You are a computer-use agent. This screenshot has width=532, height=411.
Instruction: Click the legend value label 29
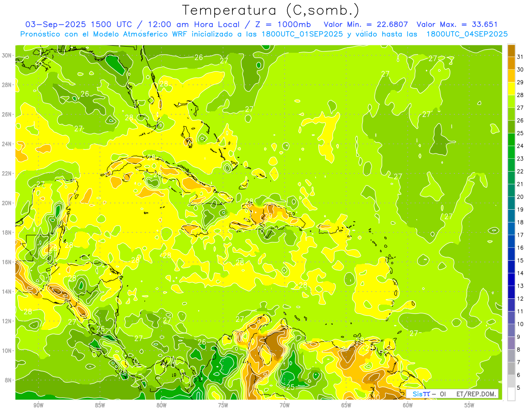tap(520, 82)
